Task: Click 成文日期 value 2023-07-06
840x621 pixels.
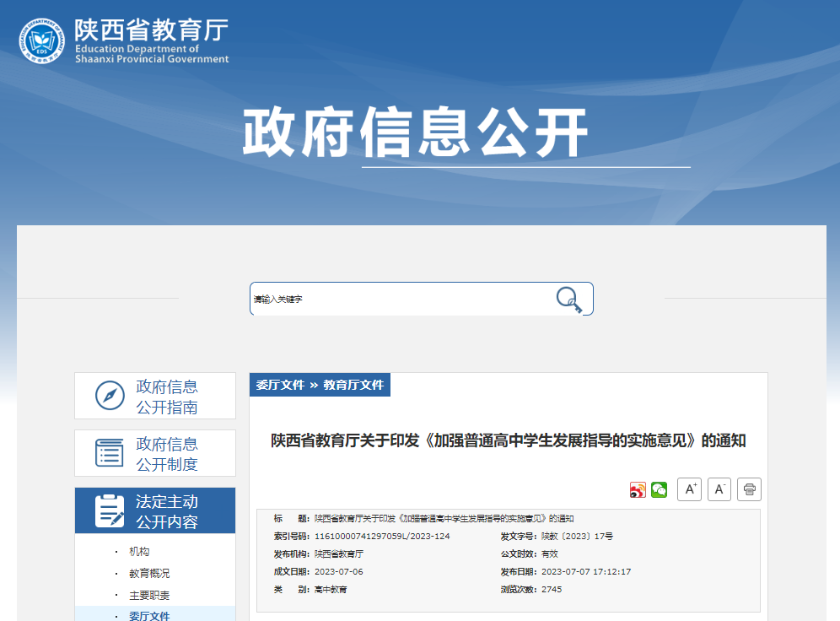Action: [338, 572]
